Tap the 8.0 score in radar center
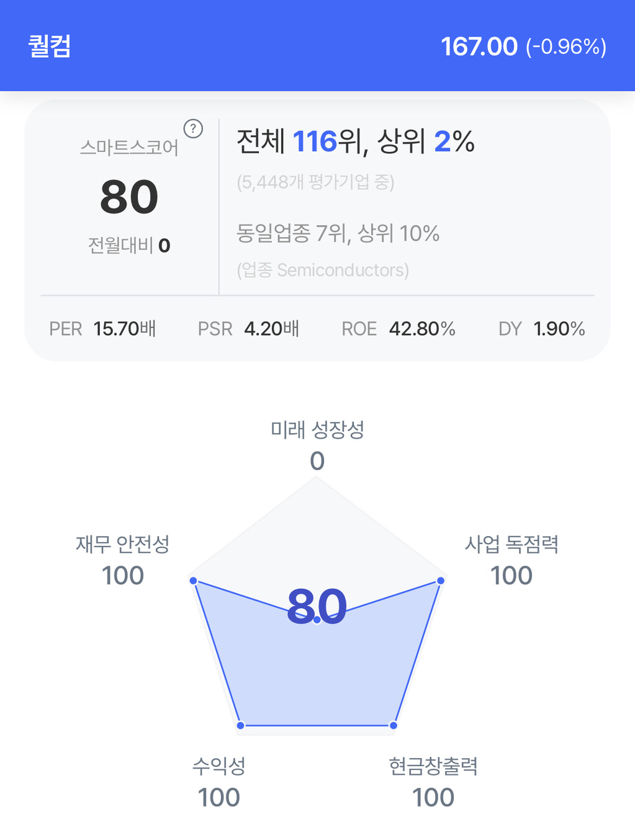This screenshot has height=840, width=635. click(x=317, y=606)
